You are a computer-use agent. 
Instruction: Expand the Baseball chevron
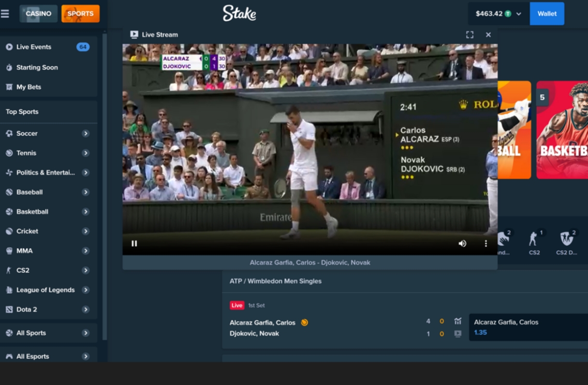tap(86, 192)
